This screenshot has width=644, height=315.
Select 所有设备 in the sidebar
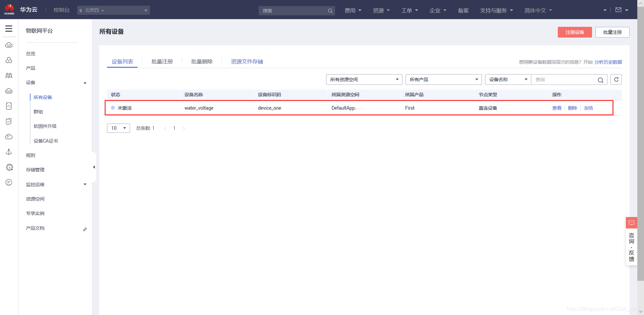(43, 97)
